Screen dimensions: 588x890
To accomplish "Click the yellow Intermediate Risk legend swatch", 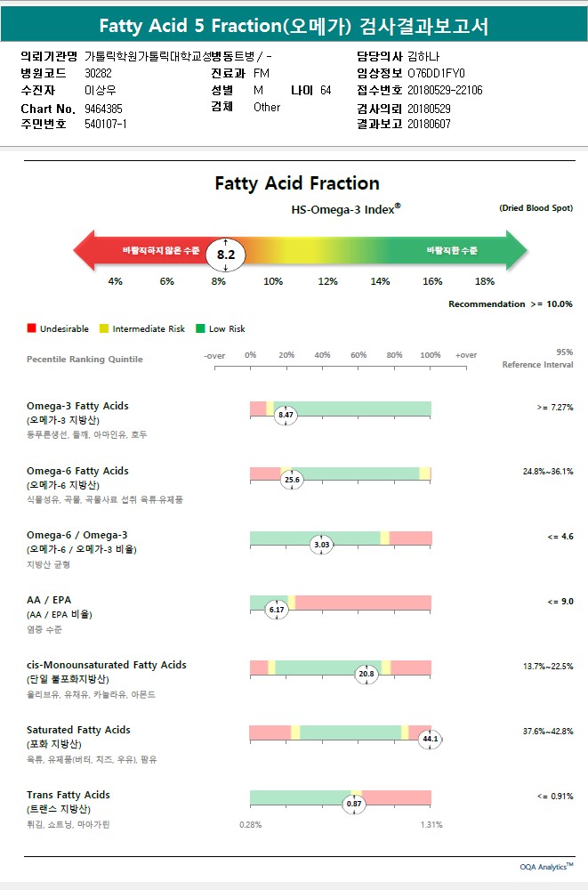I will point(104,328).
